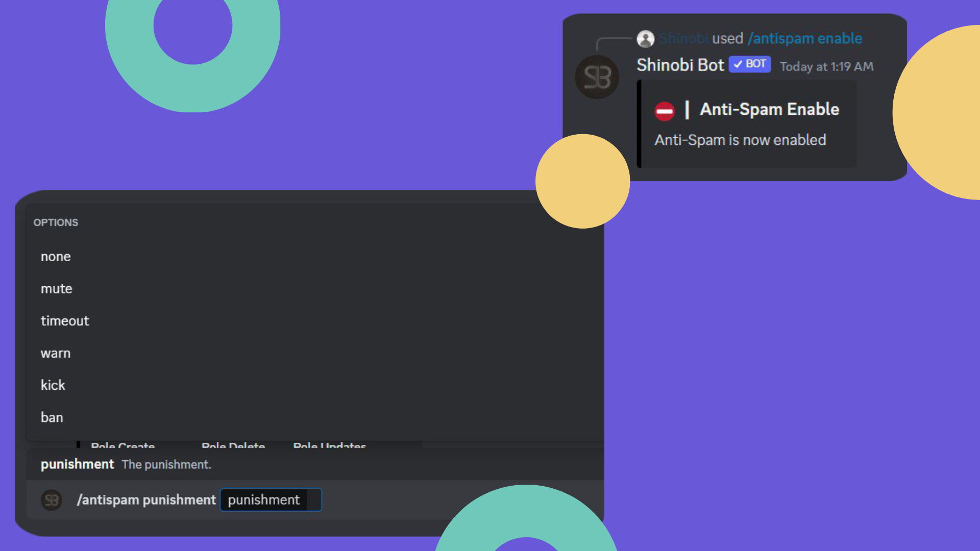Choose the 'kick' option

(53, 385)
